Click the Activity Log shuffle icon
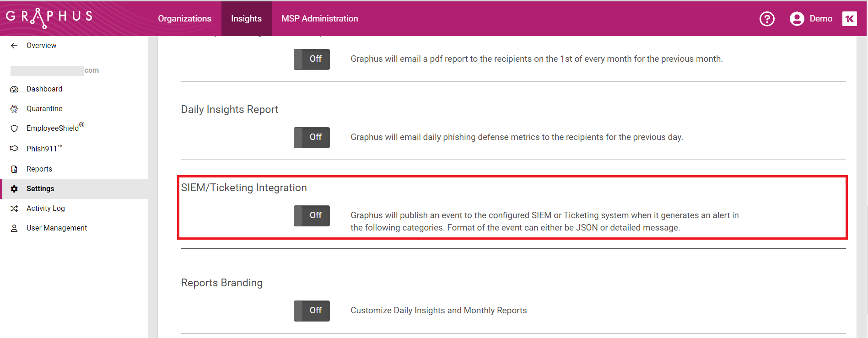Image resolution: width=868 pixels, height=338 pixels. tap(14, 209)
